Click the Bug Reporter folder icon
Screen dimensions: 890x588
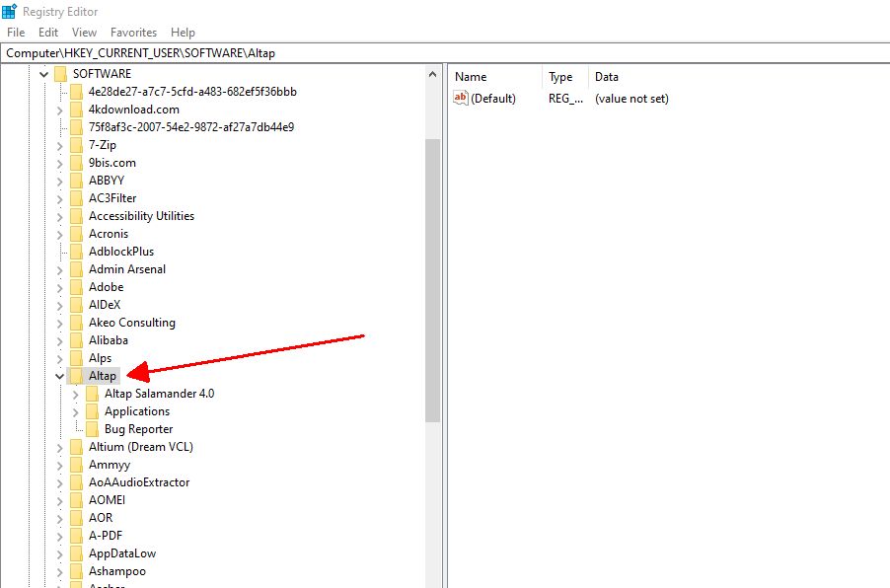coord(92,429)
